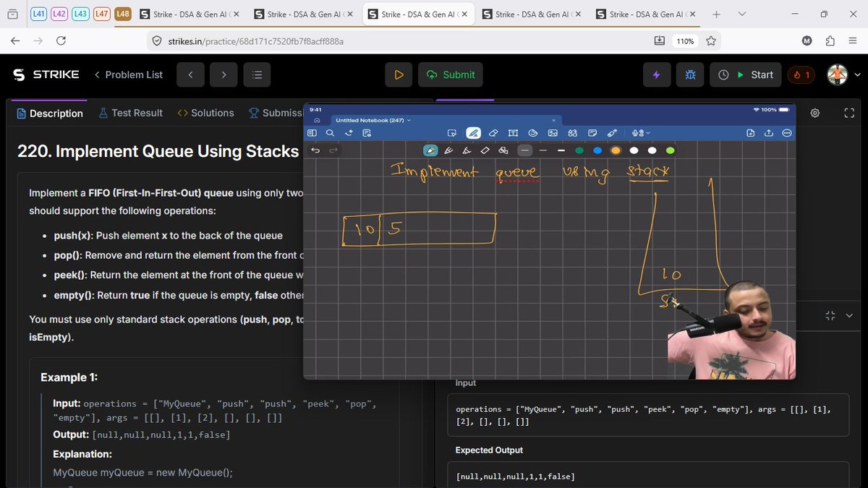List all browser tabs chevron
Screen dimensions: 868x488
[743, 14]
